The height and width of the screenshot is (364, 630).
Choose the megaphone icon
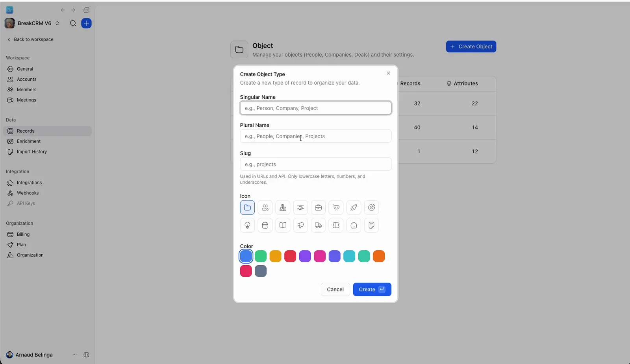point(300,225)
